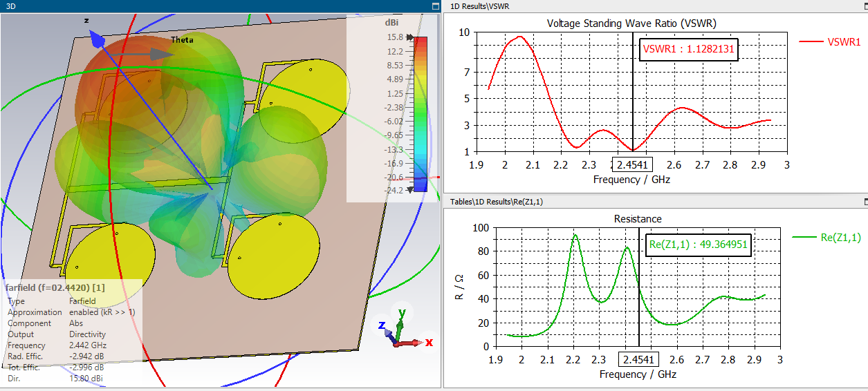
Task: Maximize the Re(Z1,1) resistance panel
Action: point(865,201)
